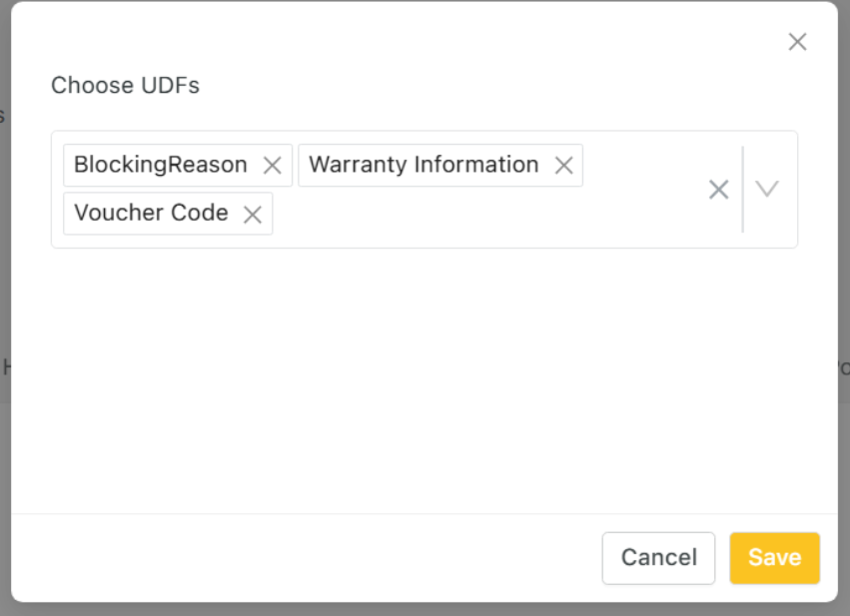
Task: Save the chosen UDFs
Action: pos(774,557)
